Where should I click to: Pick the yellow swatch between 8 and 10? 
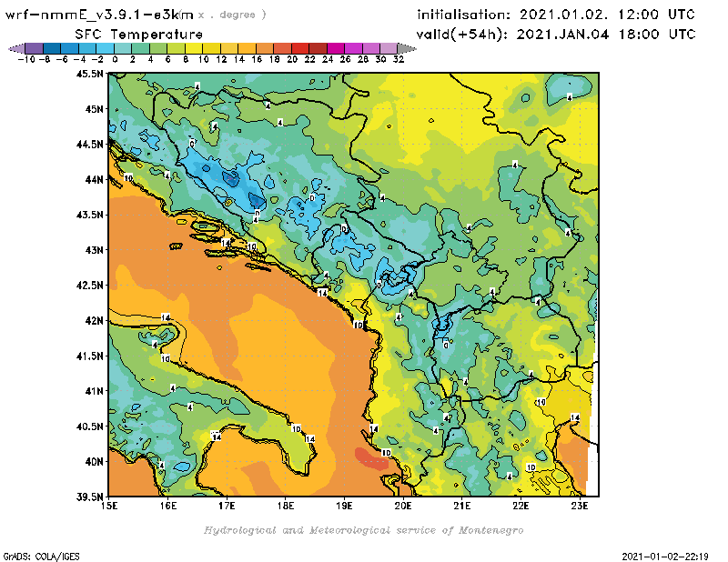pyautogui.click(x=194, y=48)
